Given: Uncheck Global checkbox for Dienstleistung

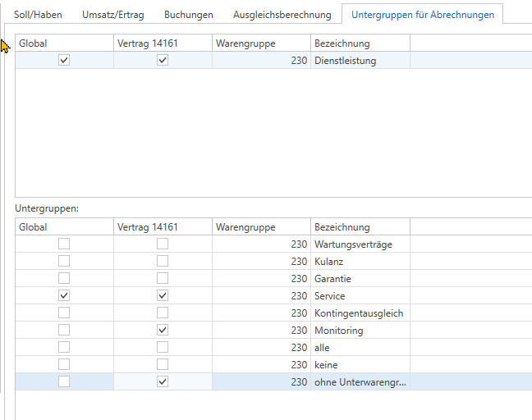Looking at the screenshot, I should (x=64, y=60).
